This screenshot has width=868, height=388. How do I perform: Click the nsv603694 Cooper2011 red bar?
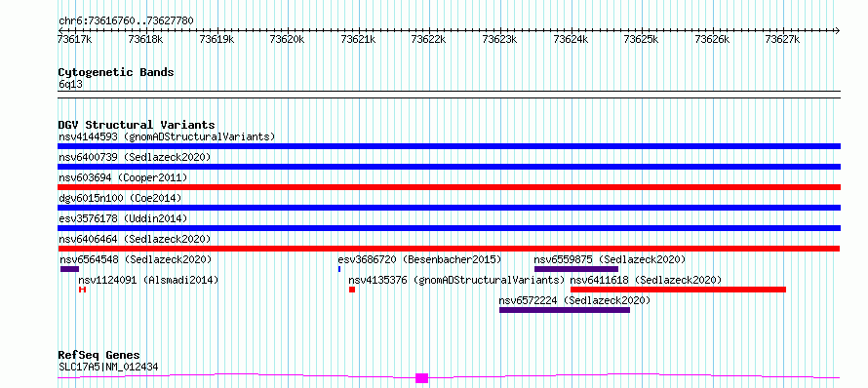click(449, 187)
